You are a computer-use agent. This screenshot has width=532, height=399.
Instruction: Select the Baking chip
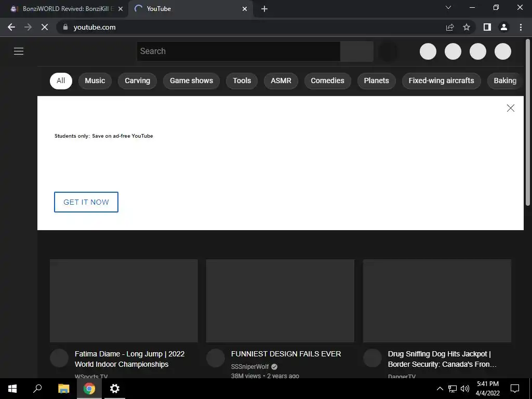tap(505, 81)
